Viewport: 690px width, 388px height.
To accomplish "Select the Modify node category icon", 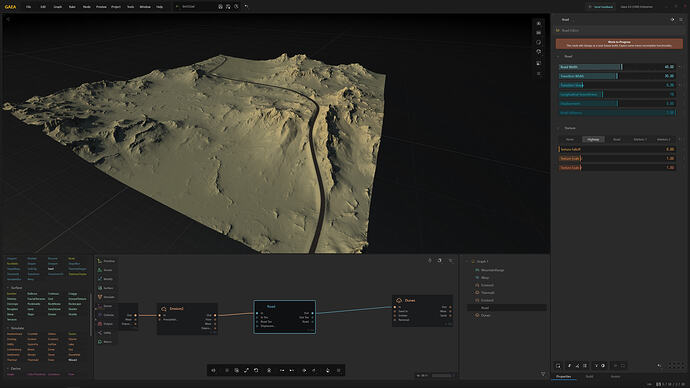I will [100, 278].
